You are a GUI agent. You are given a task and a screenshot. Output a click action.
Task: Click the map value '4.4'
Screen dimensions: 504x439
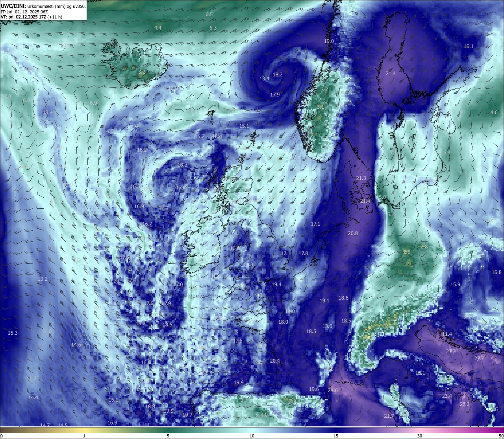pos(158,28)
